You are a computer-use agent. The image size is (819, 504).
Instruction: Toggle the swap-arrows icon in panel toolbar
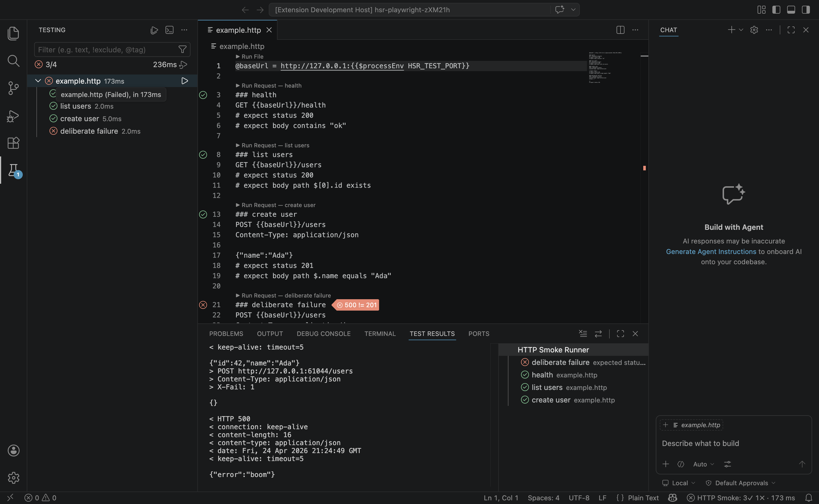pos(598,334)
